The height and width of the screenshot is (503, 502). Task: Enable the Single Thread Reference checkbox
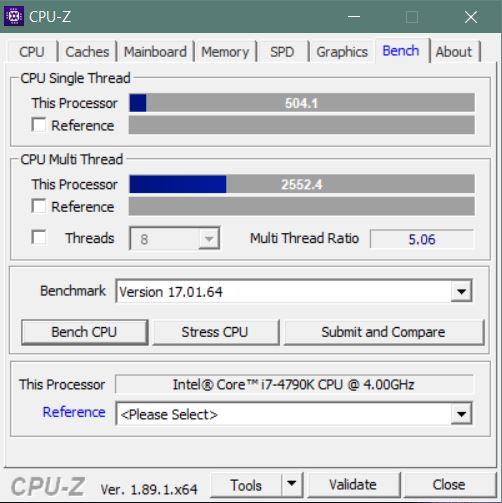click(39, 125)
